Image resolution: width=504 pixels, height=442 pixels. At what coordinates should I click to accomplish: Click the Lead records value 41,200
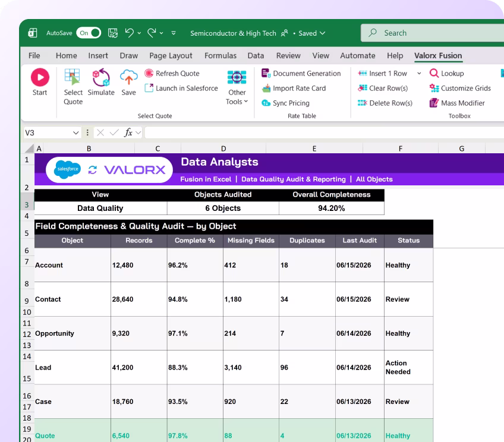pos(122,368)
